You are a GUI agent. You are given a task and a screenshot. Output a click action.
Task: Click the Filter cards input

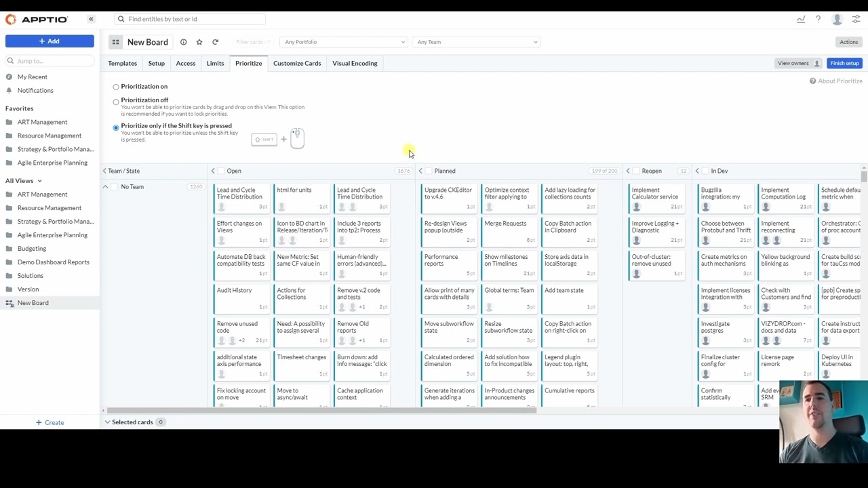(x=253, y=42)
